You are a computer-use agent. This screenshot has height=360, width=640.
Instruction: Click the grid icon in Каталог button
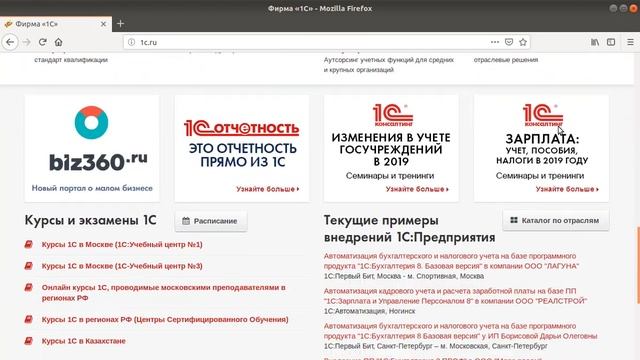click(514, 220)
